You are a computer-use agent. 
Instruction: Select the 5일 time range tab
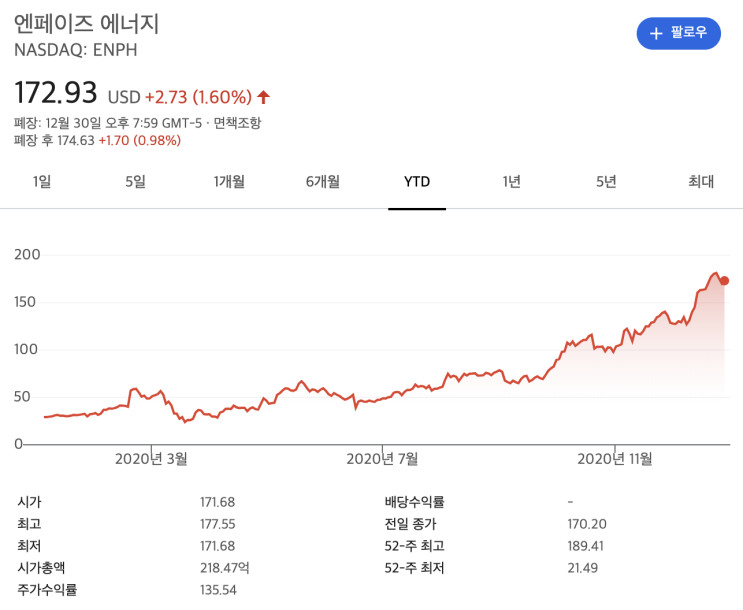135,182
